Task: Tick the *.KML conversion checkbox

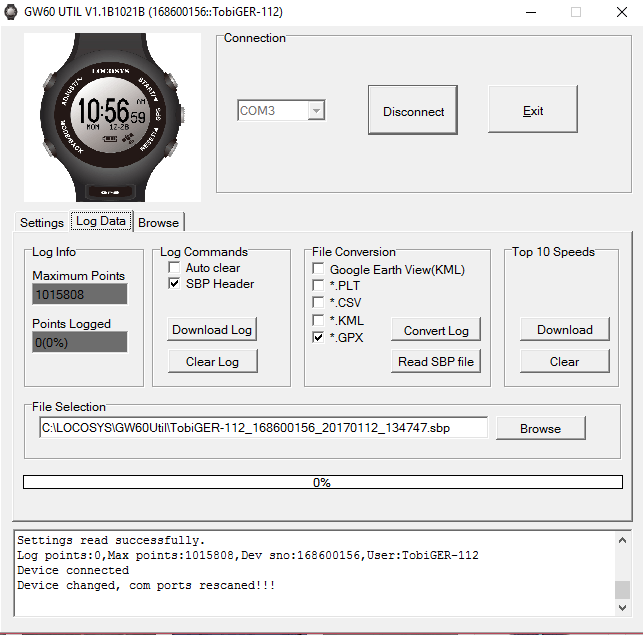Action: pos(318,320)
